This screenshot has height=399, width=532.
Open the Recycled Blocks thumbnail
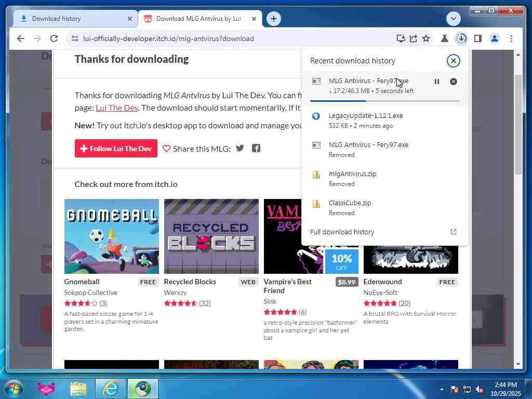(211, 236)
